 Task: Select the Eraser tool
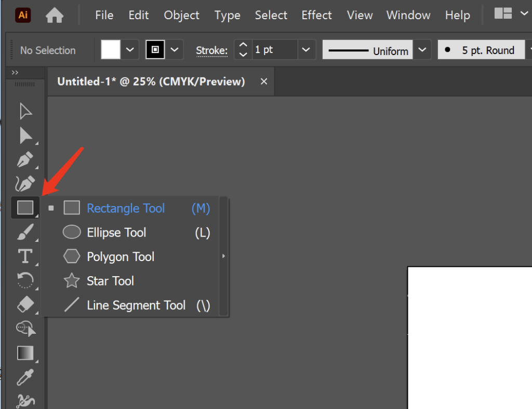(25, 305)
